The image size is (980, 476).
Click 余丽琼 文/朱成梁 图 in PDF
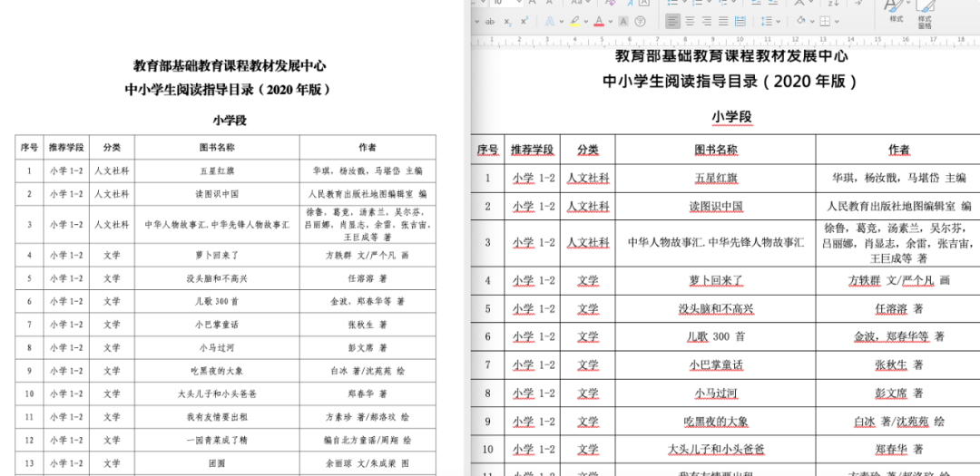tap(367, 463)
